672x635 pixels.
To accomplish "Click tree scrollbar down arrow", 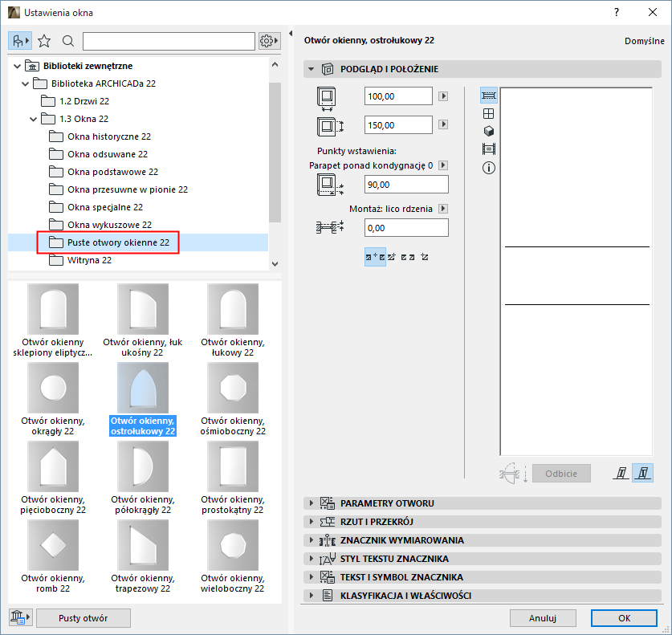I will [275, 264].
